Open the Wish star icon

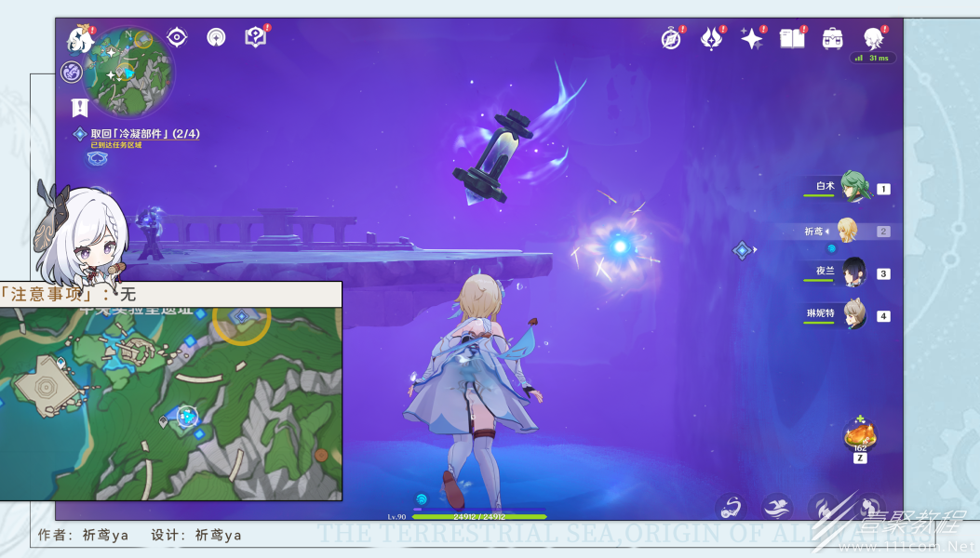coord(750,38)
